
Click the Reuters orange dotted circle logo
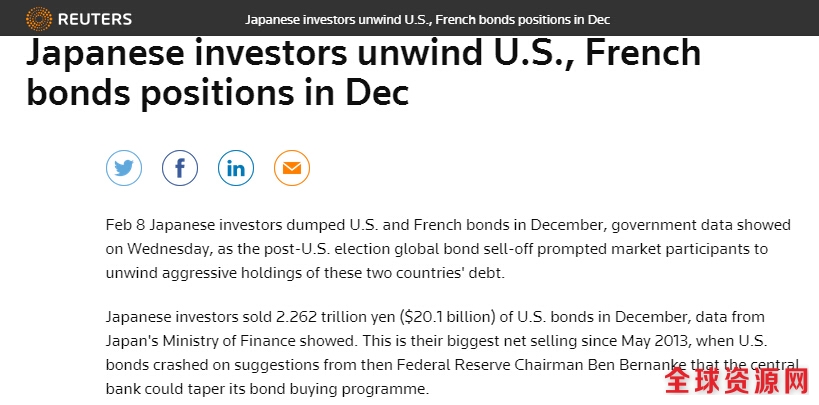click(39, 19)
